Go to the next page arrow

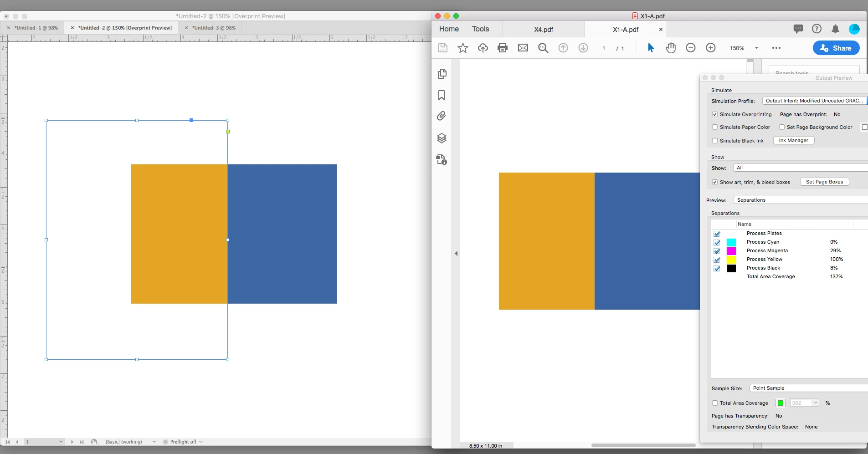point(583,48)
